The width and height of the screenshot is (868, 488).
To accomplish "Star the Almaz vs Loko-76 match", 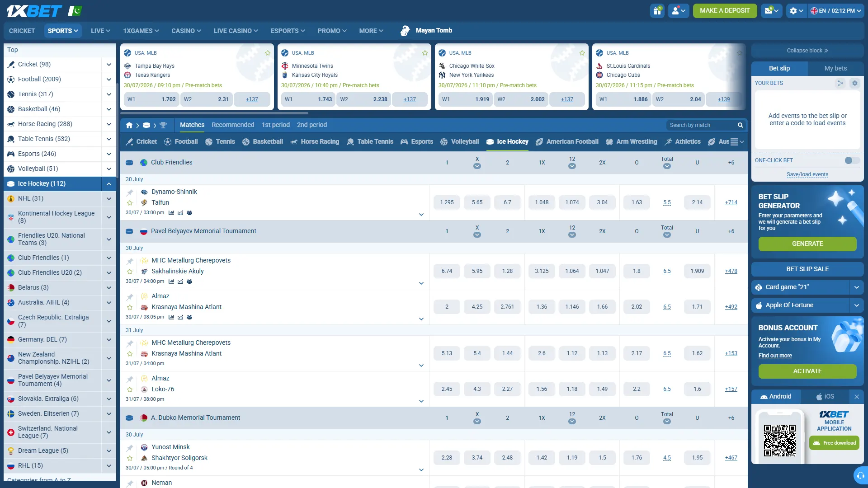I will pyautogui.click(x=130, y=389).
